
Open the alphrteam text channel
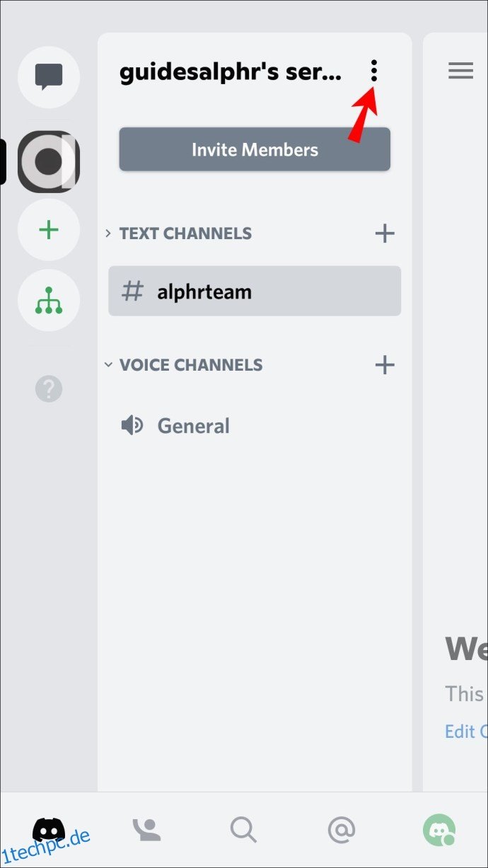pyautogui.click(x=255, y=291)
